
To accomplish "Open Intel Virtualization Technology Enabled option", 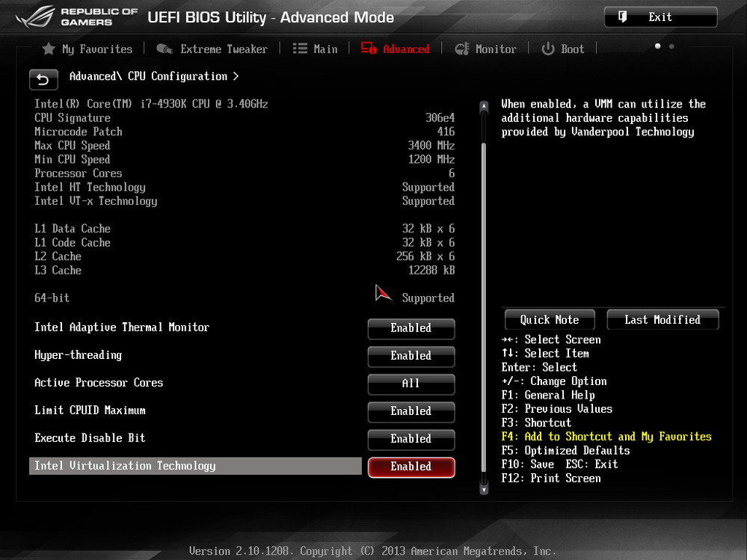I will [x=411, y=467].
